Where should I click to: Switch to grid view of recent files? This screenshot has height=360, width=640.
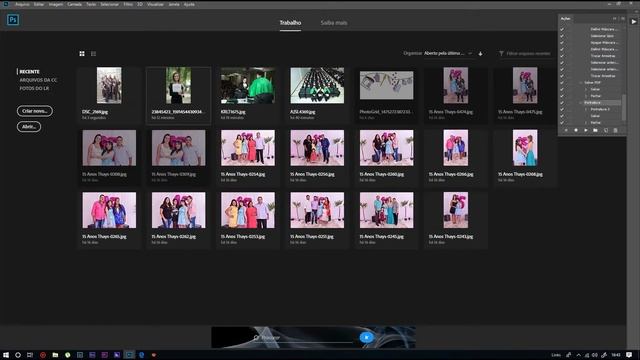82,53
